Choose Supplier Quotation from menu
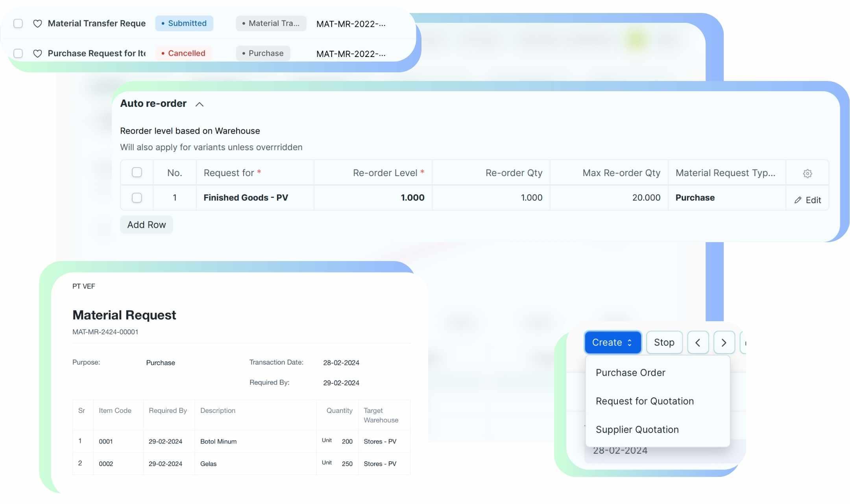The height and width of the screenshot is (504, 850). [637, 430]
